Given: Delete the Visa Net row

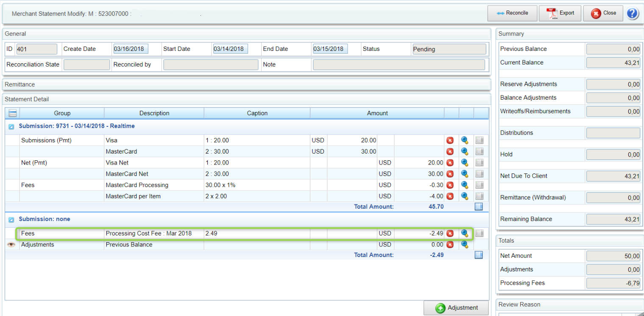Looking at the screenshot, I should point(450,162).
